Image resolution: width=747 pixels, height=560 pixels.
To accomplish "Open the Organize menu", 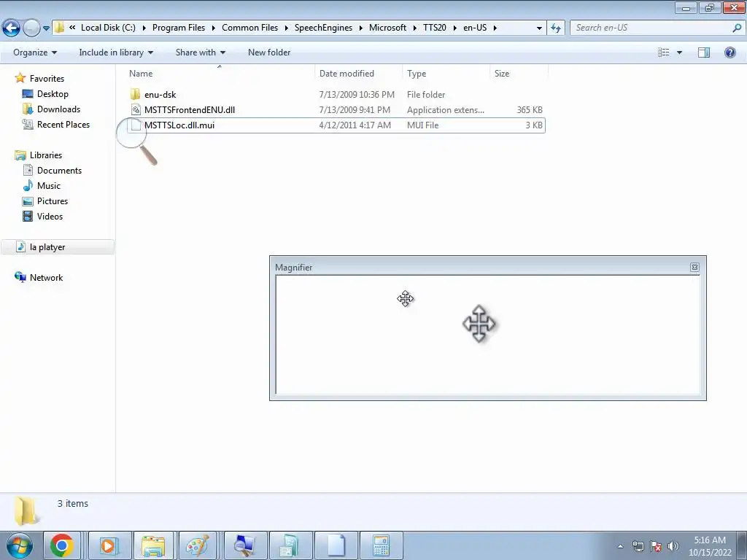I will [35, 52].
